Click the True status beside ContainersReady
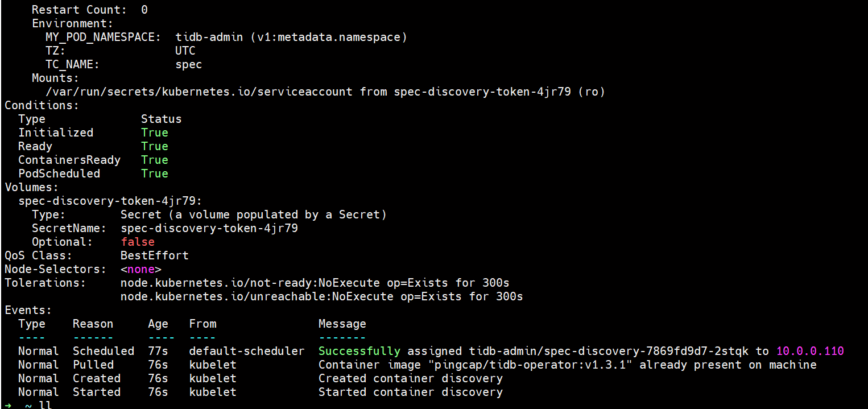This screenshot has height=409, width=868. 155,160
